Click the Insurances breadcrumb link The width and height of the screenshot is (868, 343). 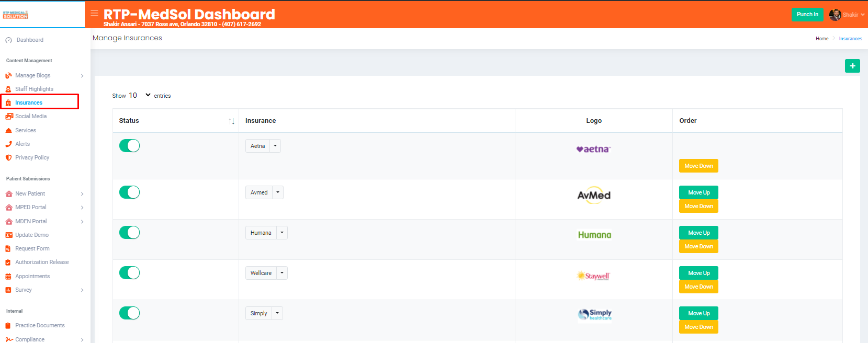[851, 39]
